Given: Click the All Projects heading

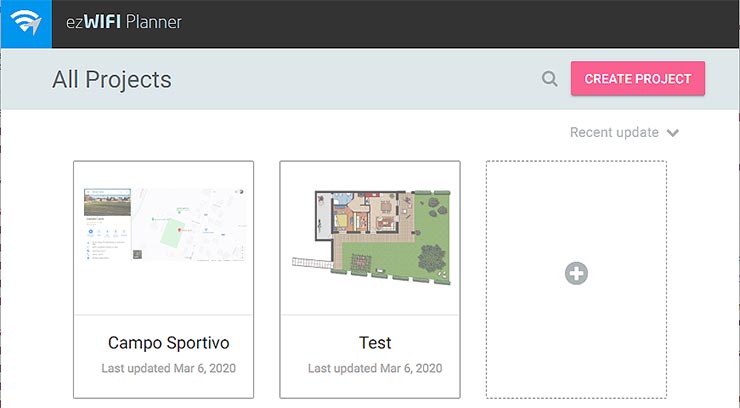Looking at the screenshot, I should point(112,80).
